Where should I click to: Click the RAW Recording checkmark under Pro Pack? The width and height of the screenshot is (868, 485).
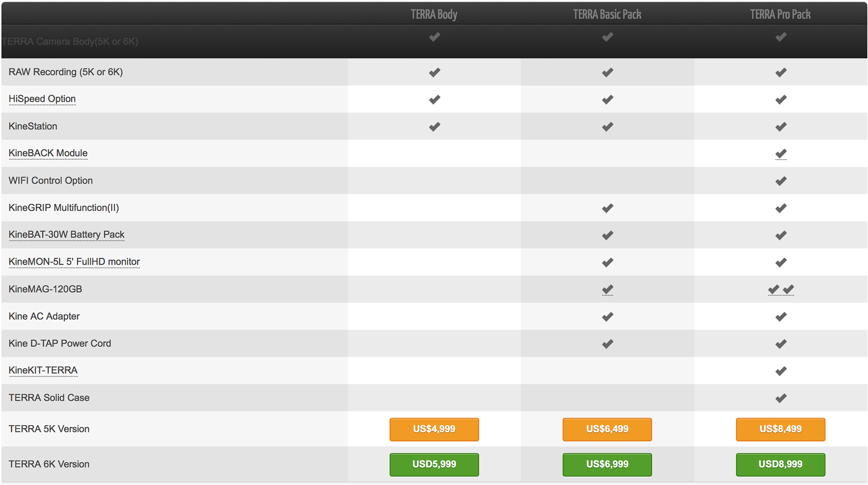pyautogui.click(x=781, y=72)
